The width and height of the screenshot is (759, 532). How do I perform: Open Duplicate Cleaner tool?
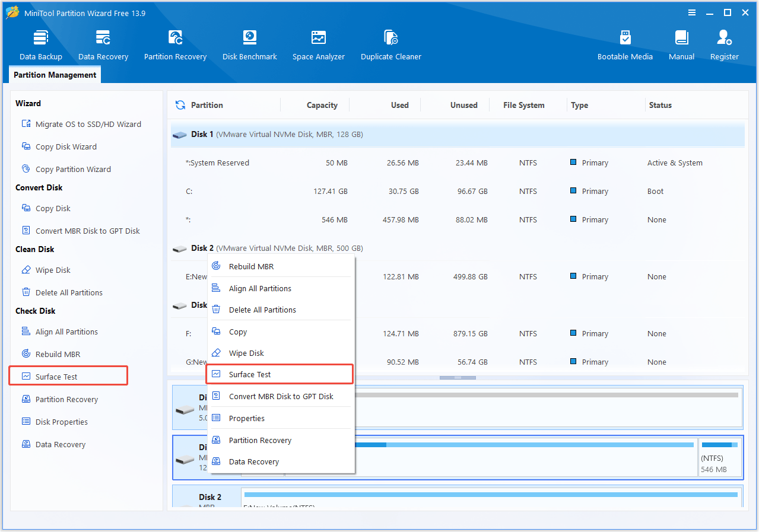point(391,46)
